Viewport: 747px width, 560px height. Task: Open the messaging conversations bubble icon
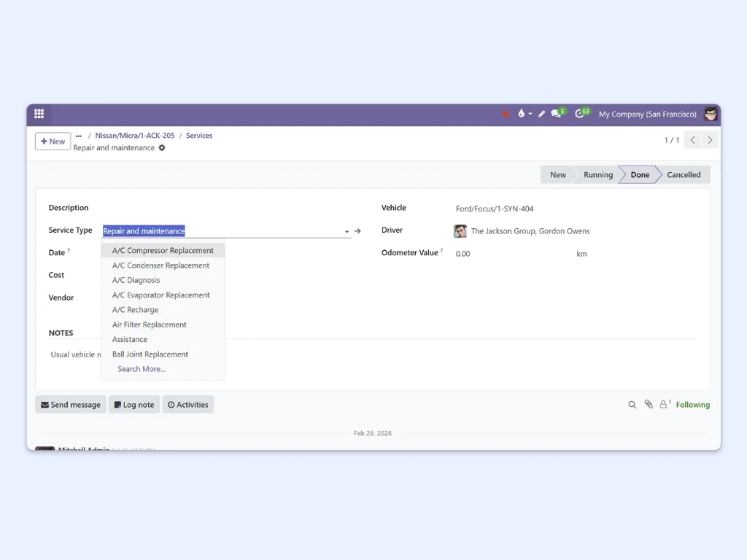click(x=554, y=114)
